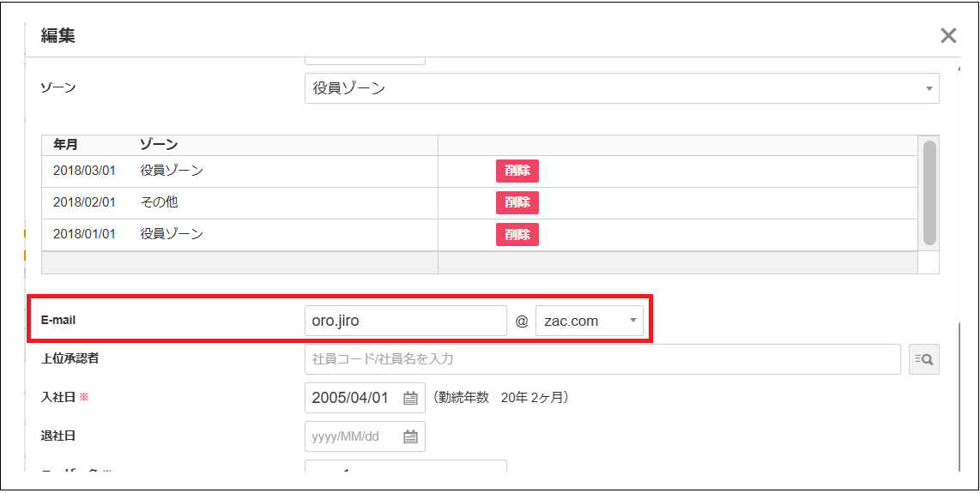Focus the 上位承認者 employee code input
Screen dimensions: 980x493
coord(602,359)
